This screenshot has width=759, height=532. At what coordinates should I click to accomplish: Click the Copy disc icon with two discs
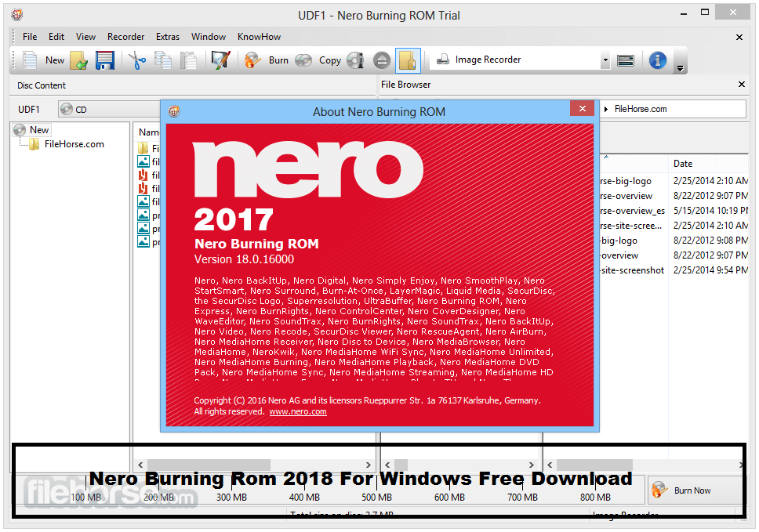(x=303, y=60)
